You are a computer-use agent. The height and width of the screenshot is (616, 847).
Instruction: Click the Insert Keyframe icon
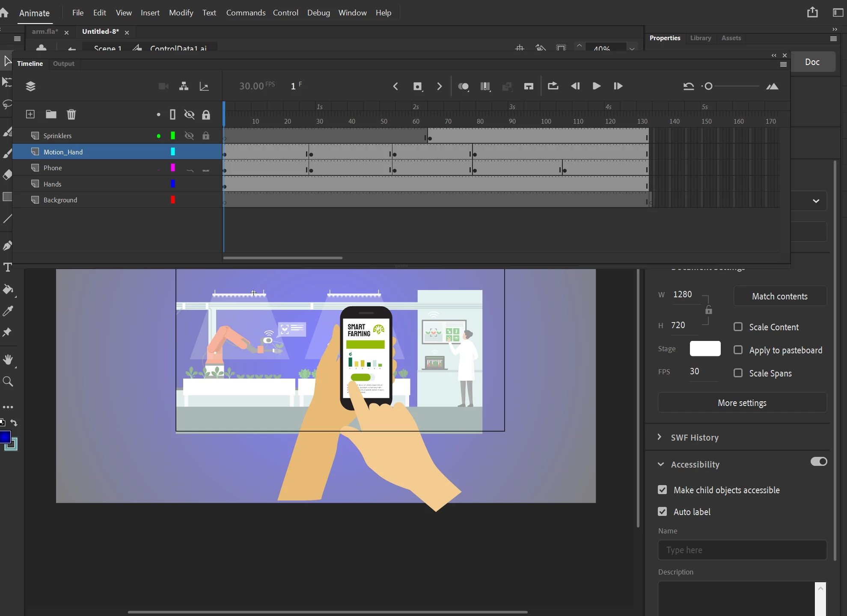417,86
